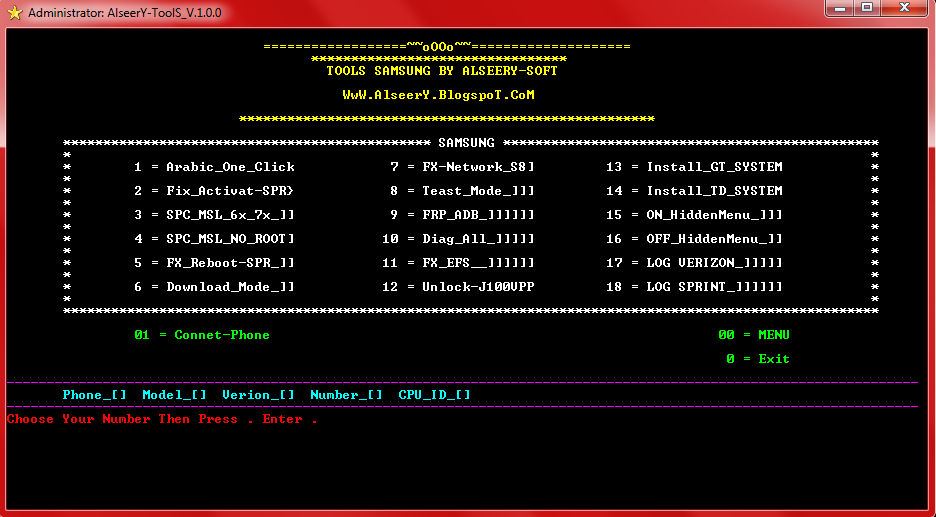936x517 pixels.
Task: Select option 17 LOG VERIZON
Action: coord(694,263)
